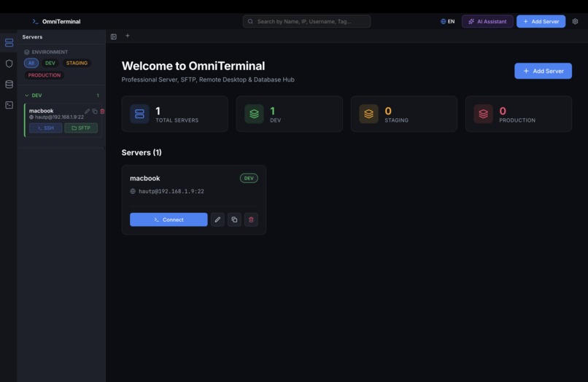This screenshot has height=382, width=588.
Task: Filter servers by PRODUCTION environment
Action: (45, 75)
